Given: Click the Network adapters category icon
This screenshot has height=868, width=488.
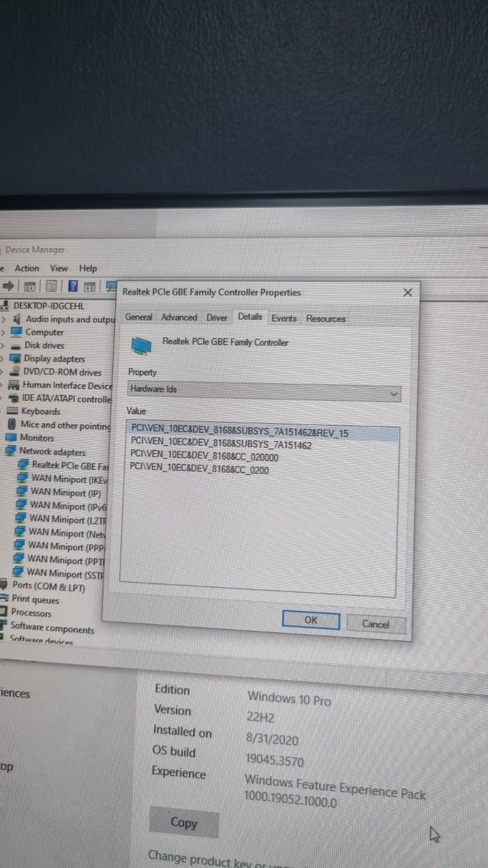Looking at the screenshot, I should click(x=10, y=451).
